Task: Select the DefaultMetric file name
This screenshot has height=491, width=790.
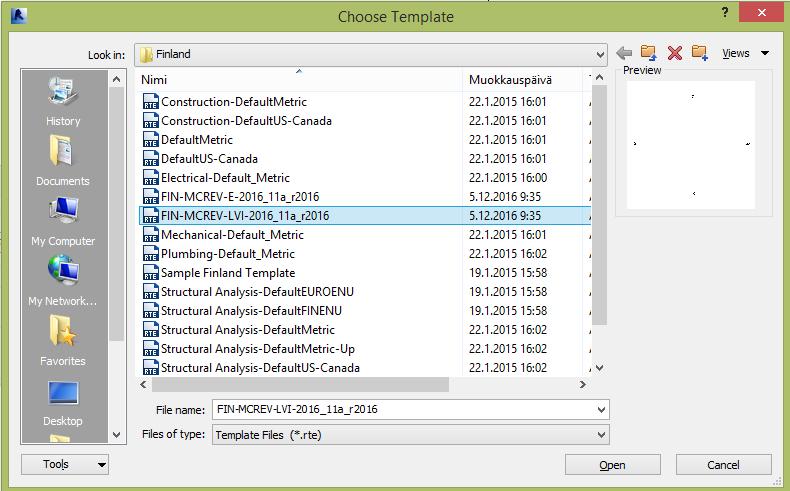Action: tap(197, 139)
